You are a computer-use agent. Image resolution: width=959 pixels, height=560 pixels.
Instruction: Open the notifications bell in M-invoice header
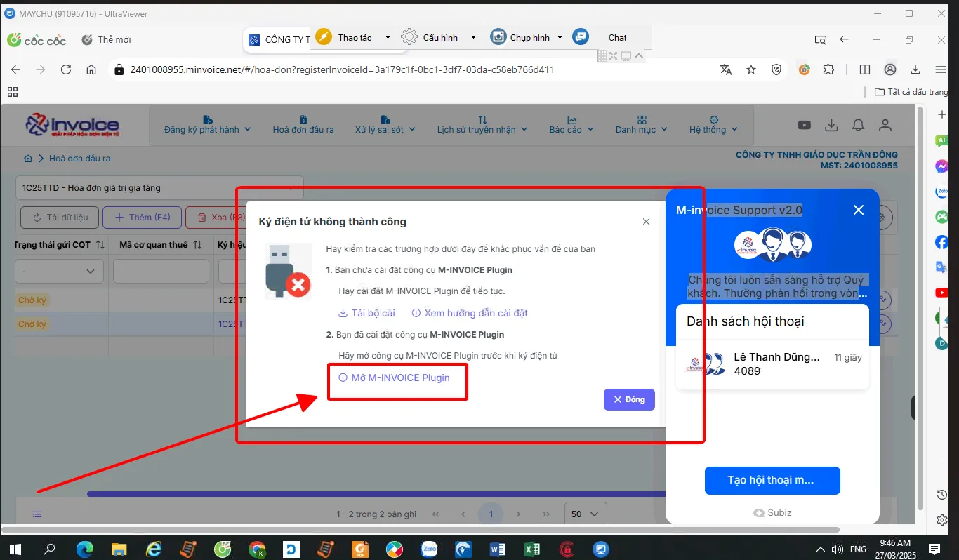tap(858, 125)
